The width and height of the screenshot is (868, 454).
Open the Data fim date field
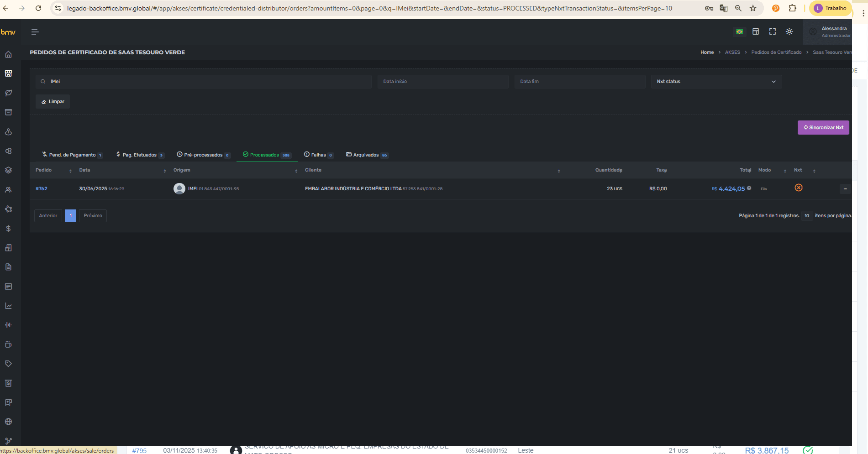click(580, 82)
